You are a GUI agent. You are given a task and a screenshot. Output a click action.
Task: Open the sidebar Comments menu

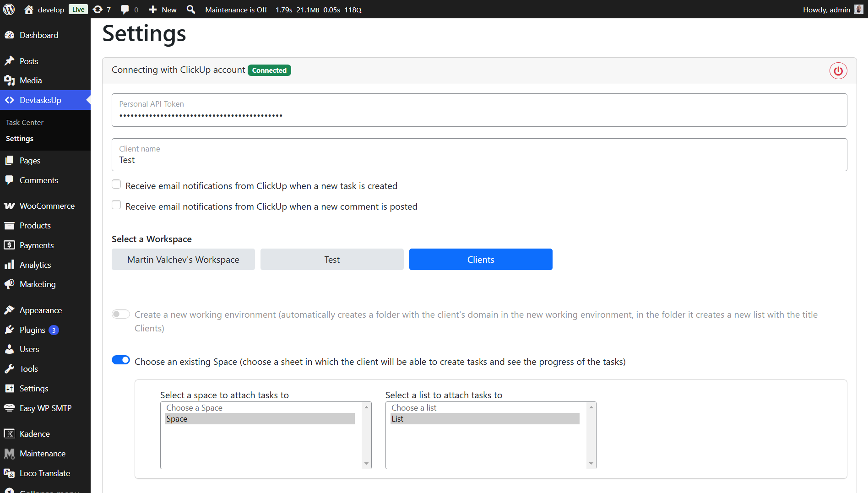tap(45, 180)
